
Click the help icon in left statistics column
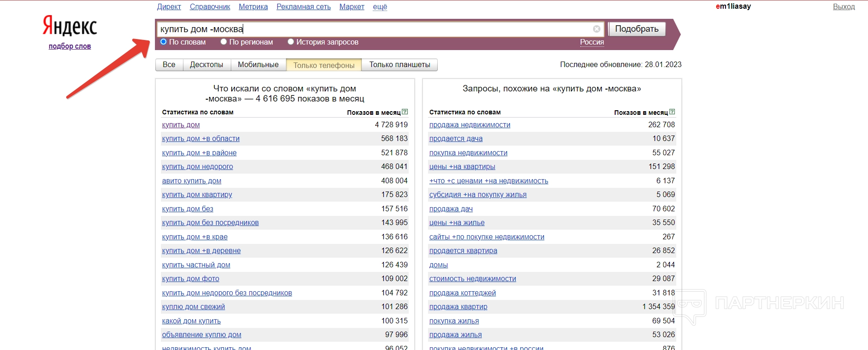point(405,112)
